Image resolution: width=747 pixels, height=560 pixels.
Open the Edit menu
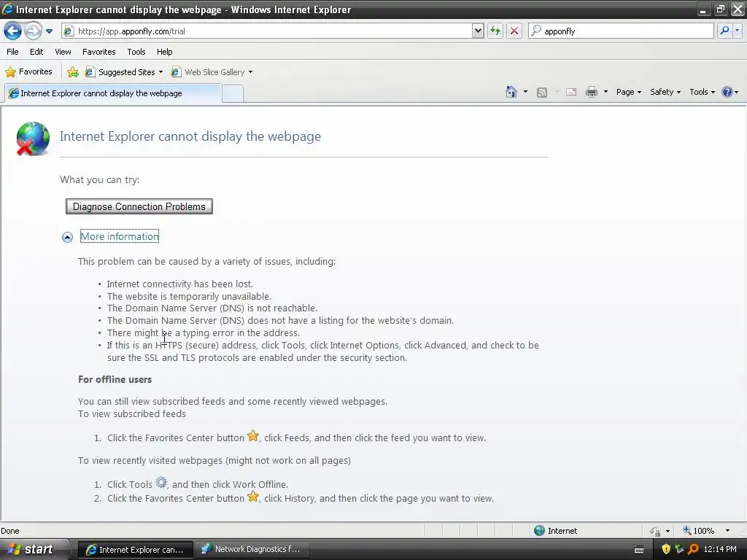coord(36,52)
